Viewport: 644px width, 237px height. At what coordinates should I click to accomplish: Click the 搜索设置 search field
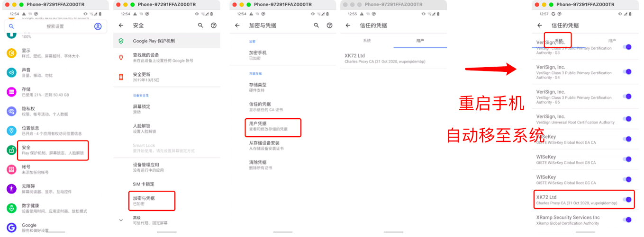[x=55, y=26]
